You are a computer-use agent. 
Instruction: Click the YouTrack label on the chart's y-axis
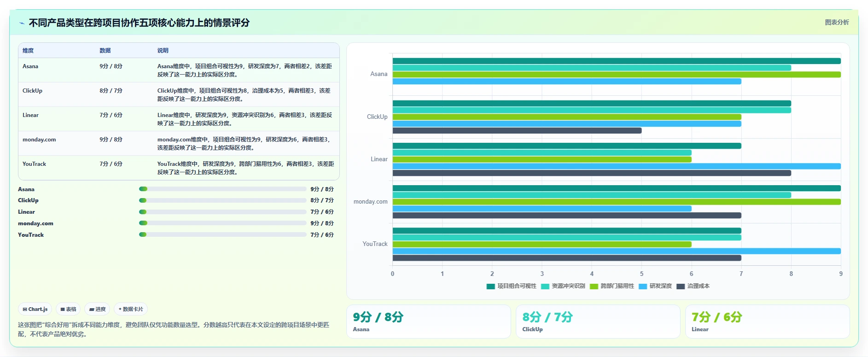(375, 244)
